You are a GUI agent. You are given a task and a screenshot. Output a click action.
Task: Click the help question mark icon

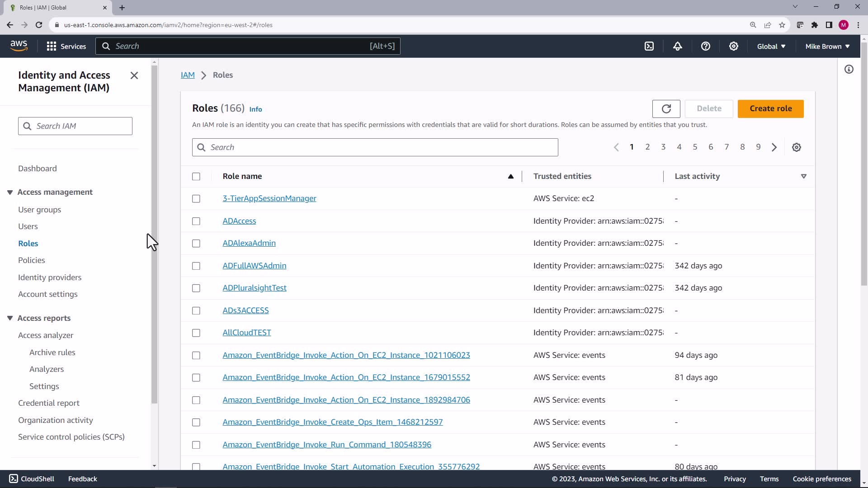coord(705,46)
